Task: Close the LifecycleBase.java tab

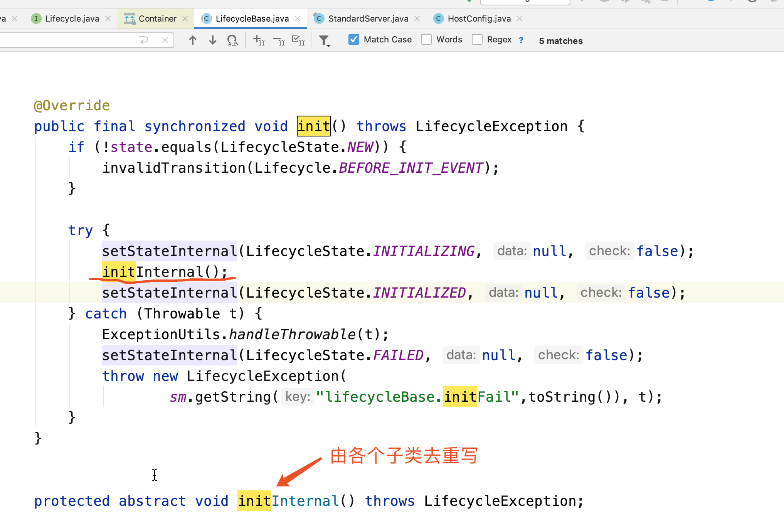Action: pos(298,19)
